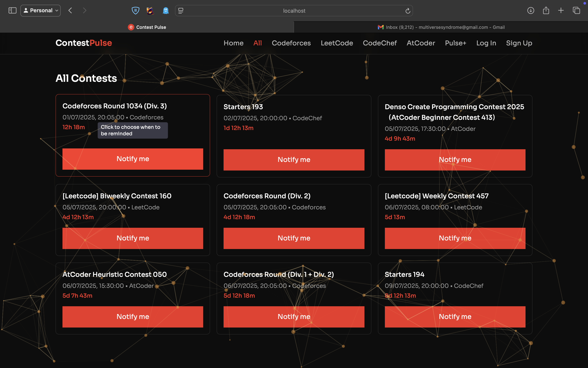
Task: Reload the page with the refresh icon
Action: pyautogui.click(x=408, y=11)
